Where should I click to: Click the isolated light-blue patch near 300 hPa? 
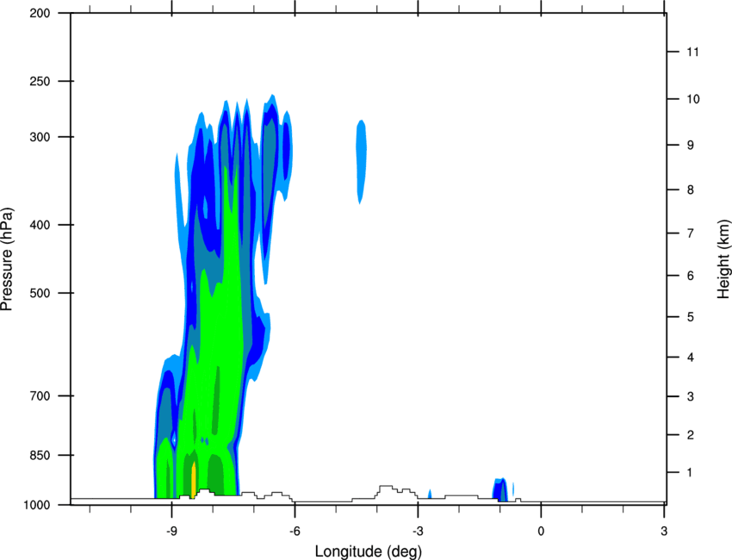[361, 162]
